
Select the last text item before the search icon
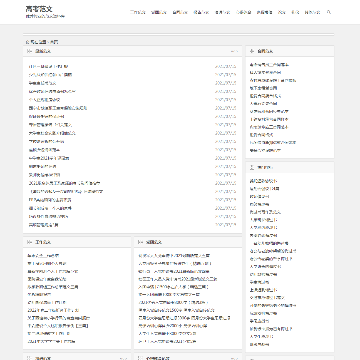point(312,12)
